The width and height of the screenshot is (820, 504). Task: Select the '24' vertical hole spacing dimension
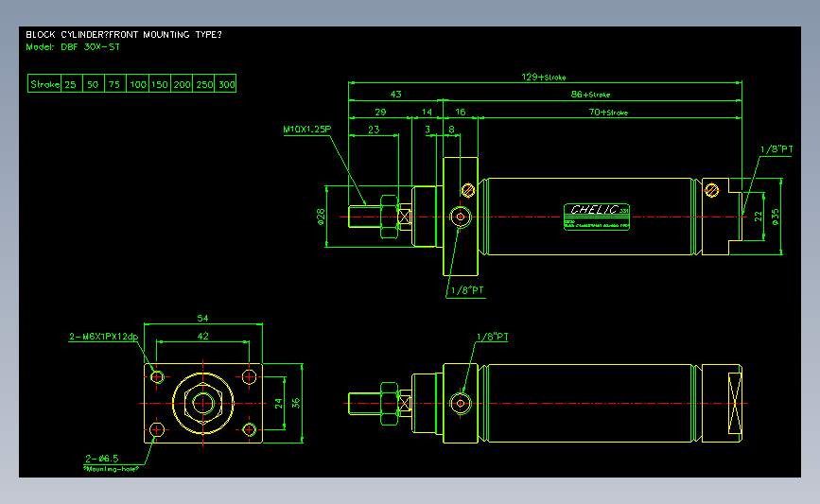coord(278,403)
